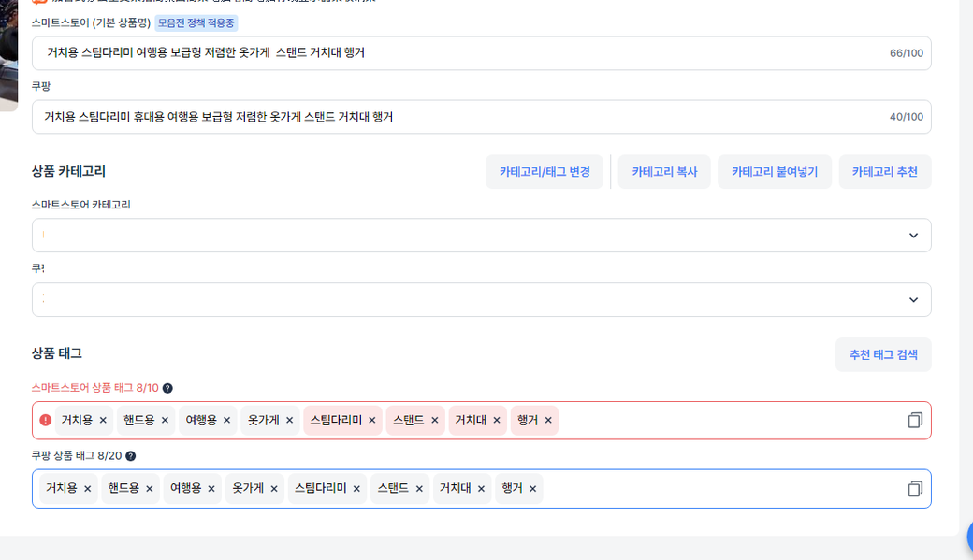Open the Smartstore tag count help icon
This screenshot has width=973, height=560.
pyautogui.click(x=167, y=388)
